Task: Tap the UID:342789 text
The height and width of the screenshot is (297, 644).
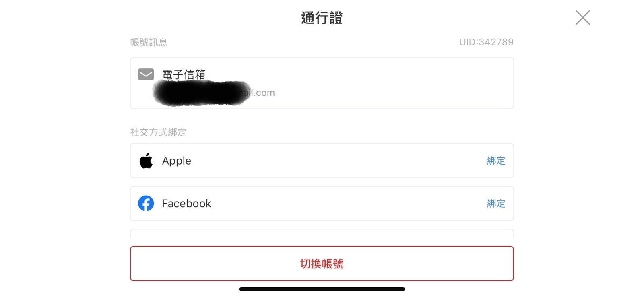Action: pyautogui.click(x=486, y=42)
